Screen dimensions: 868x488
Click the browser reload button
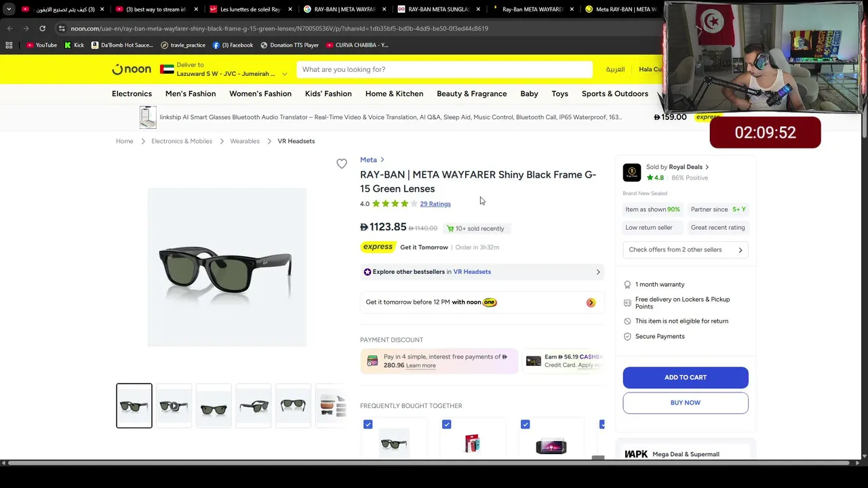tap(42, 28)
